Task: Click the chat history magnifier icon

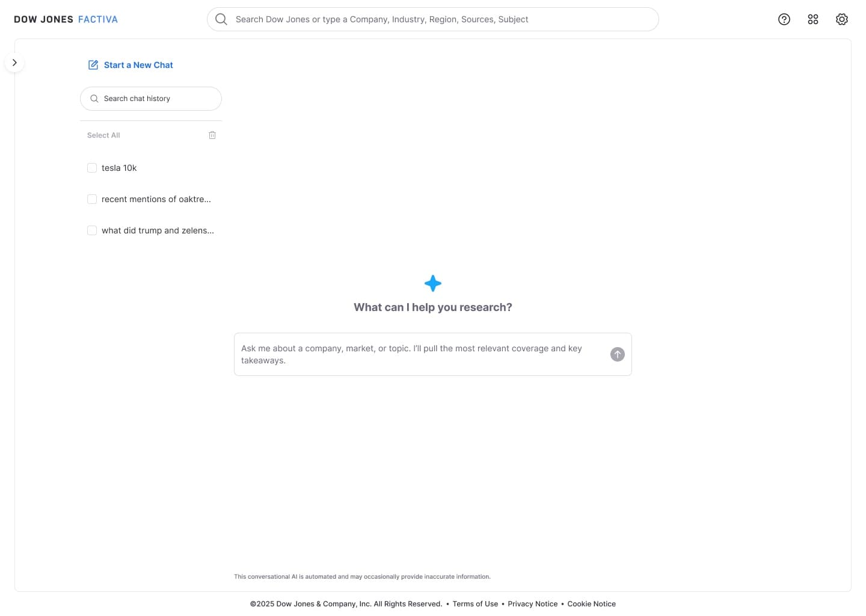Action: coord(94,99)
